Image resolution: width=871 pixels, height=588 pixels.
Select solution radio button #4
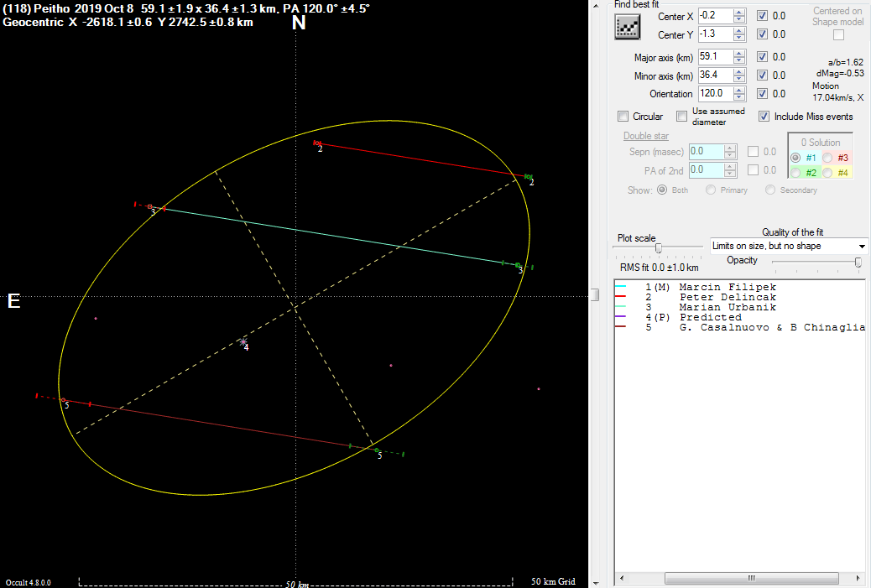[x=827, y=173]
